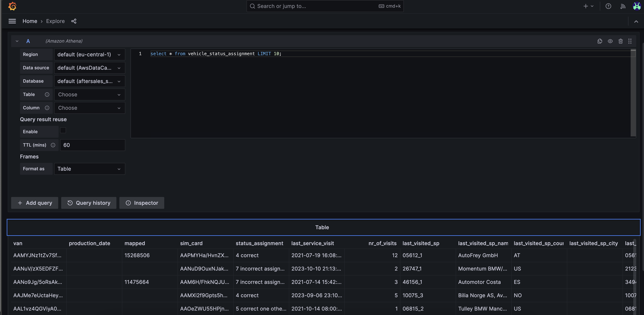Duplicate query A with copy icon
This screenshot has width=644, height=315.
(x=600, y=41)
